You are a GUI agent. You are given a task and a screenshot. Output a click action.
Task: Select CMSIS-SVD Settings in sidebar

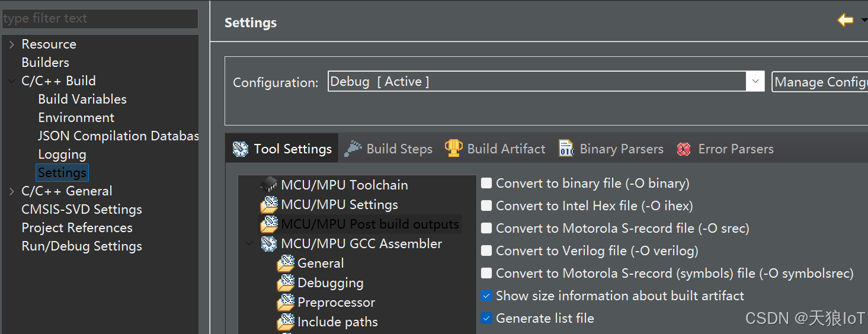pos(81,210)
